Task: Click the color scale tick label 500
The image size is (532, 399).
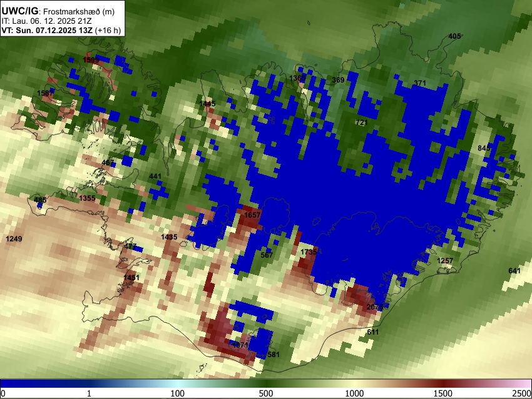Action: point(266,393)
